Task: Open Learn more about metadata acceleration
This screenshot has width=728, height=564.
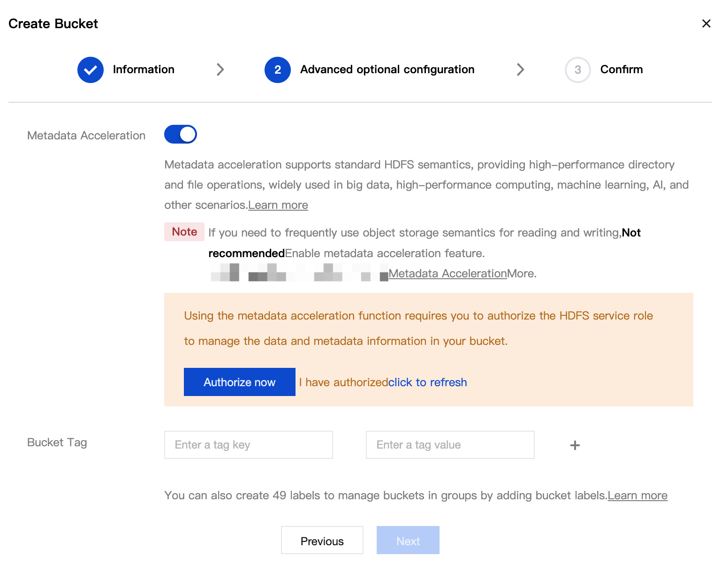Action: coord(278,205)
